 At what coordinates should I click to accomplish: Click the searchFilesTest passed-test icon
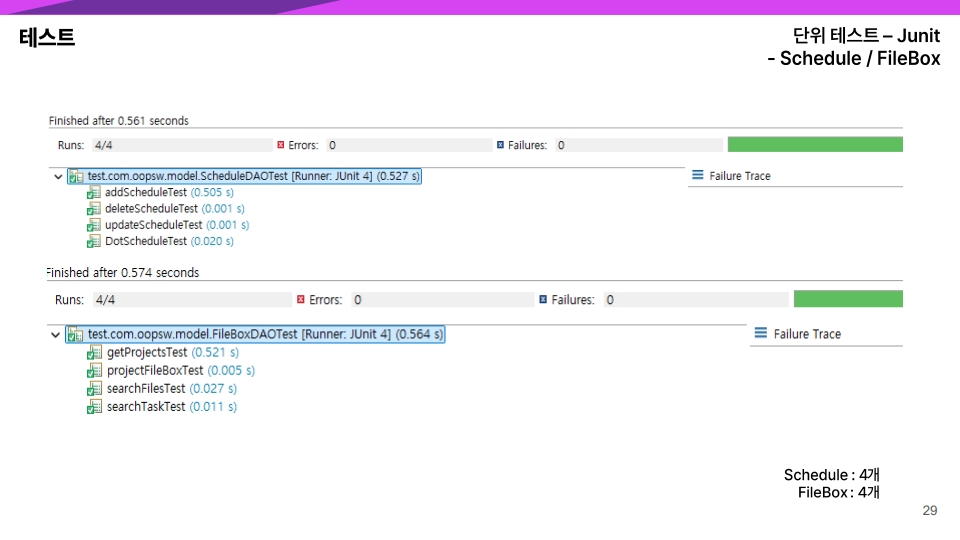[x=94, y=389]
